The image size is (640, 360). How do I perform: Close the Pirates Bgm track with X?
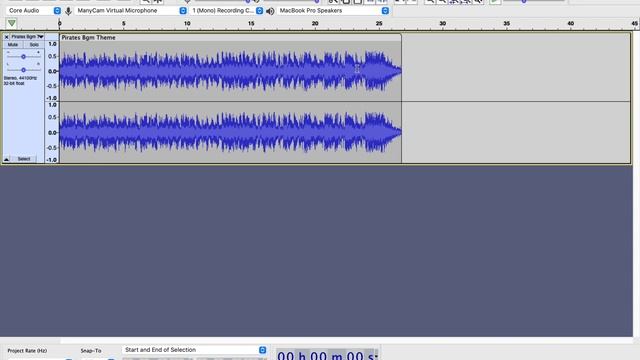[7, 37]
